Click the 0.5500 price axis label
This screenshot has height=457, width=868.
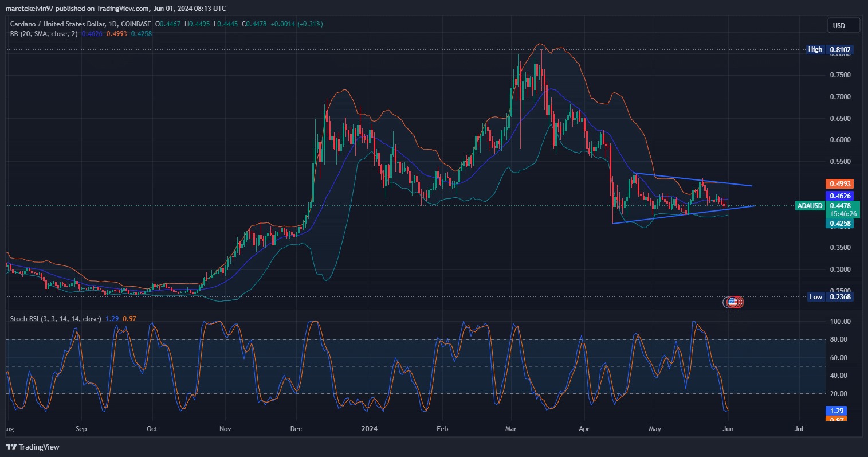point(840,162)
